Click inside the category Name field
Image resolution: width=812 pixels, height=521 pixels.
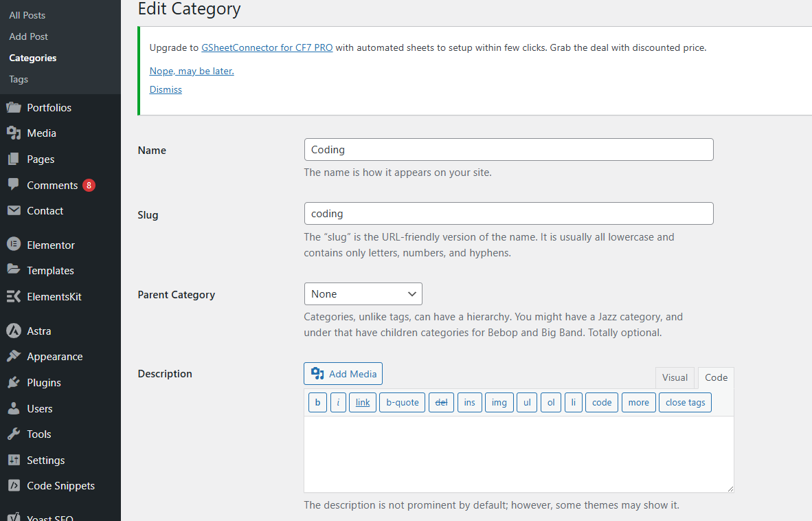(508, 149)
